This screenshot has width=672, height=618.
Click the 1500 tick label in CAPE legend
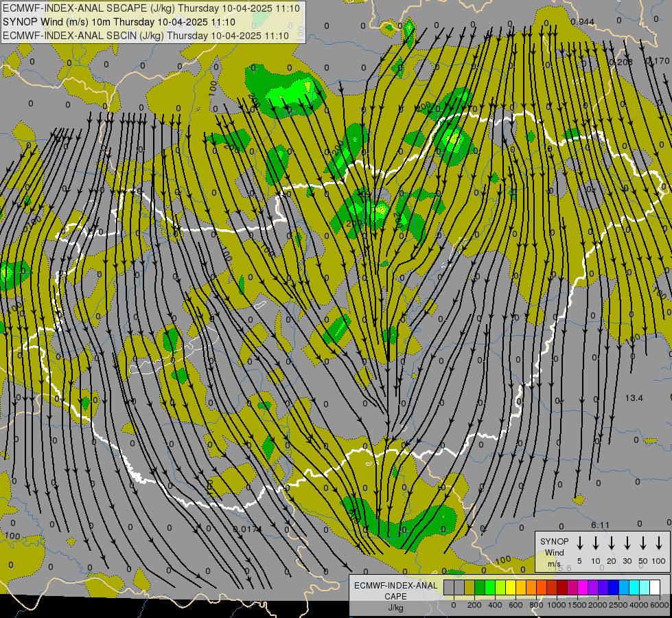[x=577, y=605]
